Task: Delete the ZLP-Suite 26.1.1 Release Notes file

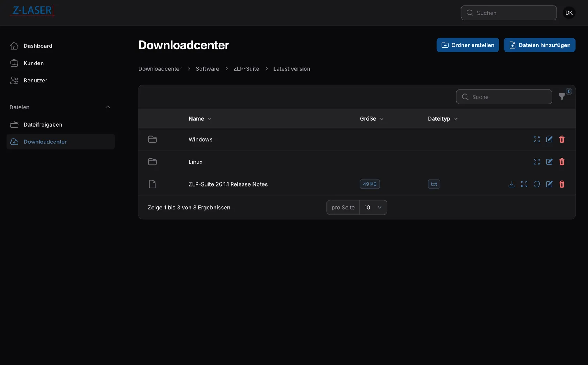Action: tap(562, 184)
